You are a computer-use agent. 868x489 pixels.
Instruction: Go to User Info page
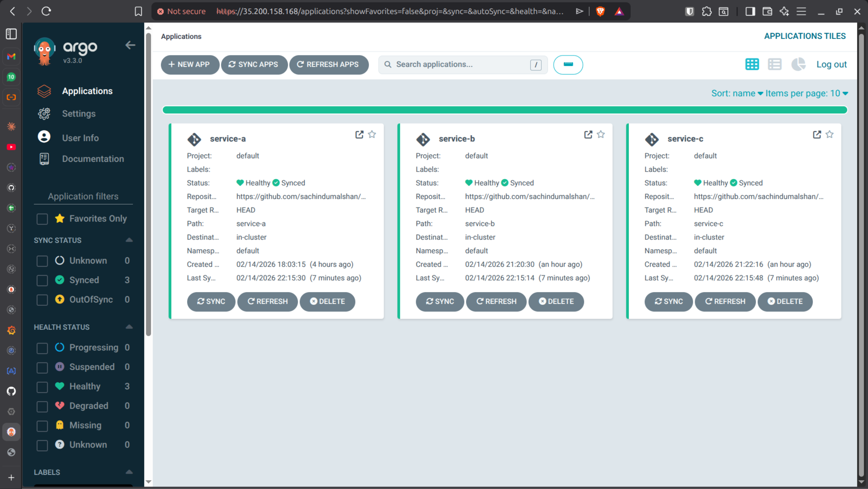(x=80, y=138)
